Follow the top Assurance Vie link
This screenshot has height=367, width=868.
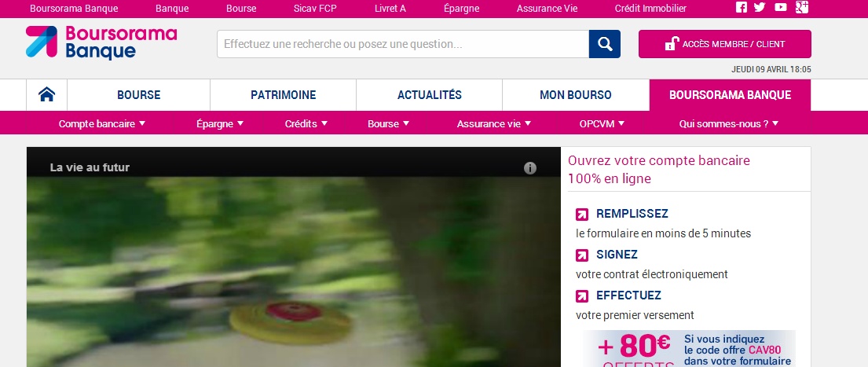547,9
